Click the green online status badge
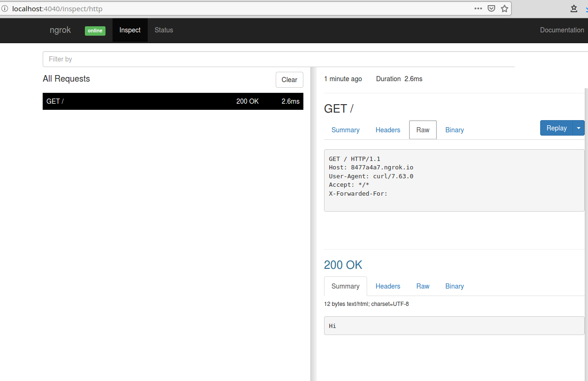 (95, 30)
